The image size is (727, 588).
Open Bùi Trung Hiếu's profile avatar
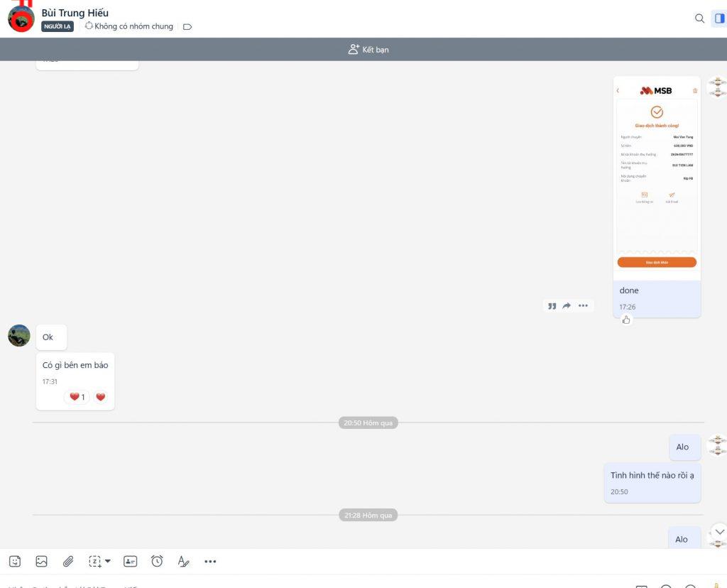pyautogui.click(x=21, y=18)
